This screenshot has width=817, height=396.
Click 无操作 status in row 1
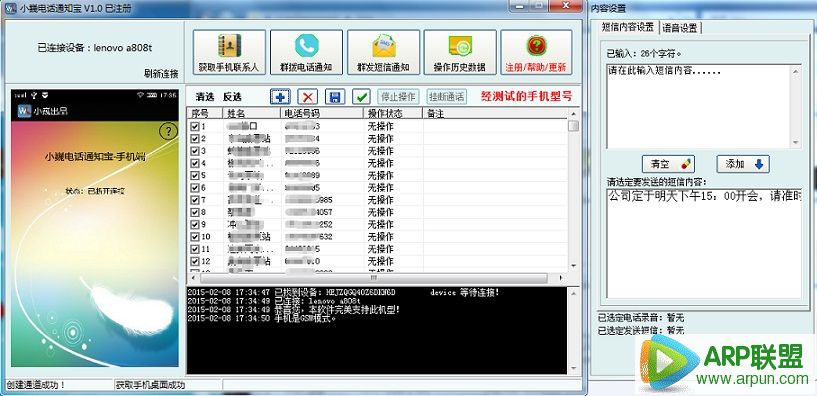tap(380, 127)
